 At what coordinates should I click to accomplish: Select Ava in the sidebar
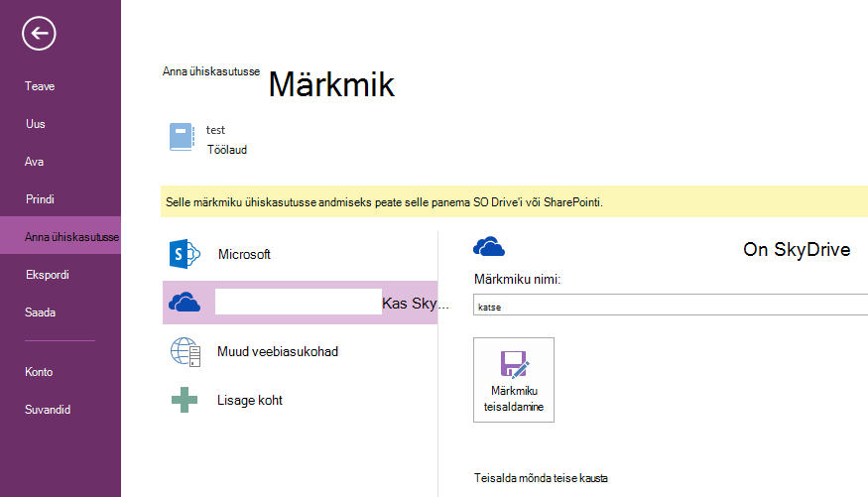pos(34,162)
